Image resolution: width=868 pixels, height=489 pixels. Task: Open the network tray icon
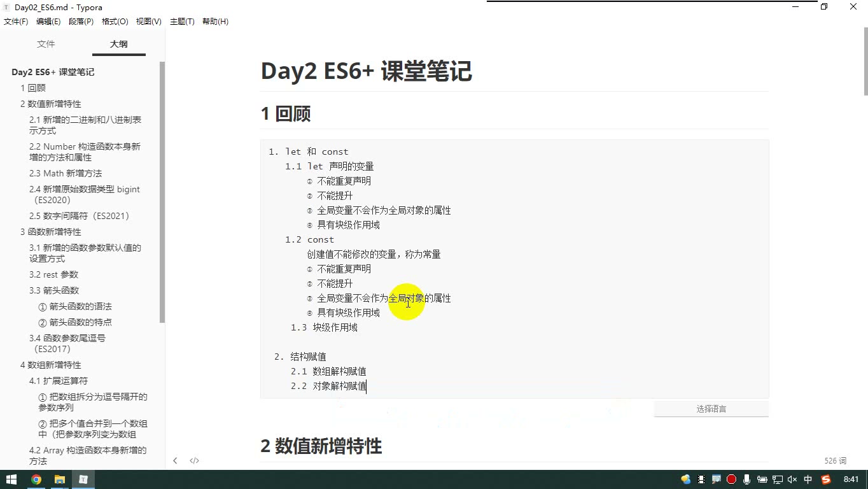778,479
